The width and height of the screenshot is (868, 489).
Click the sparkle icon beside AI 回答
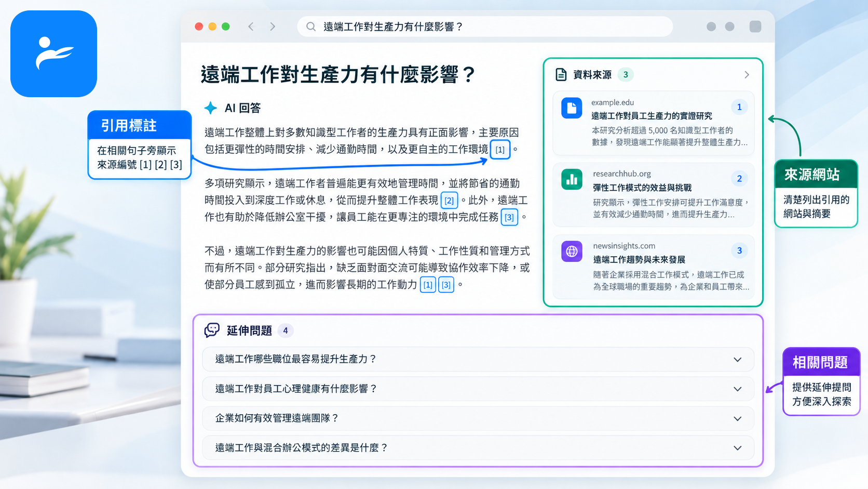click(211, 108)
